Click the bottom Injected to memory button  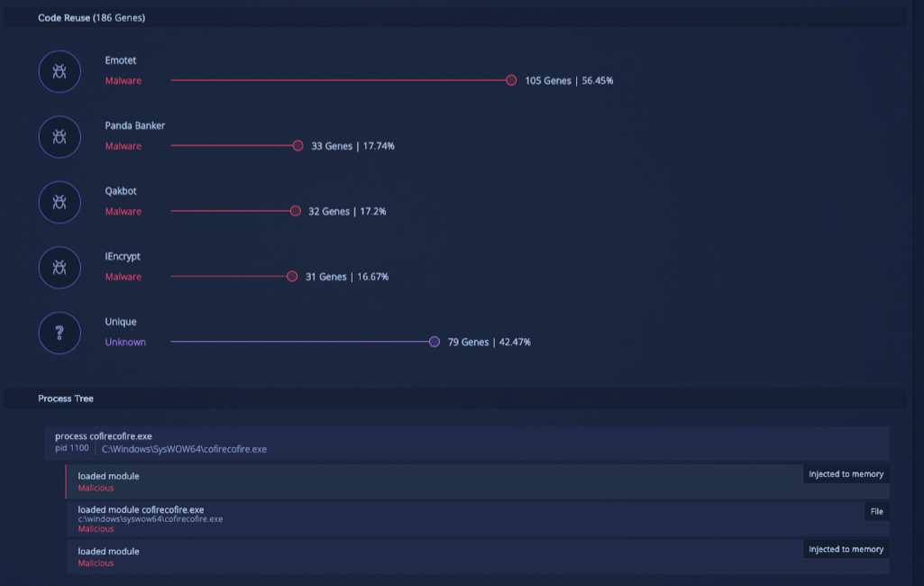click(845, 549)
